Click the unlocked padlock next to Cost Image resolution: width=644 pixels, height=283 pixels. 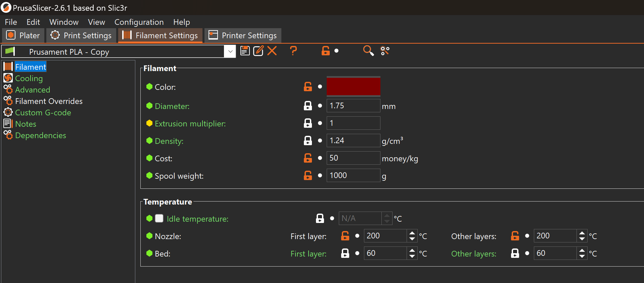coord(308,158)
